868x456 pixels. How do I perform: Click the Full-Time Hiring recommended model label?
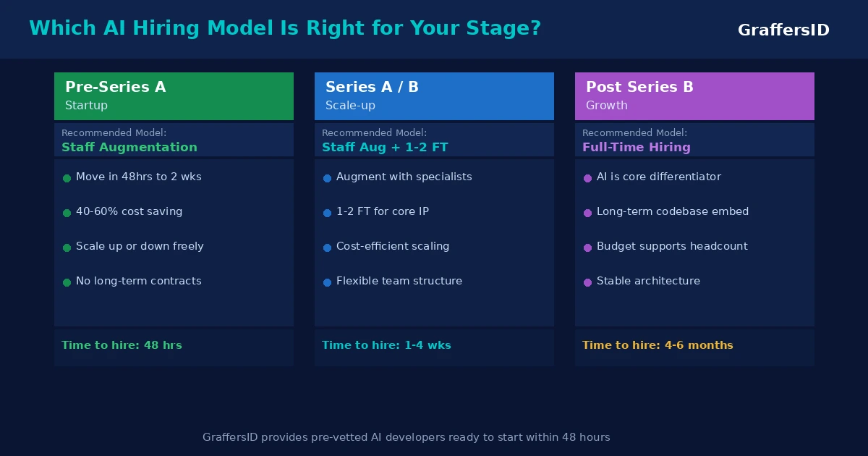pyautogui.click(x=637, y=148)
